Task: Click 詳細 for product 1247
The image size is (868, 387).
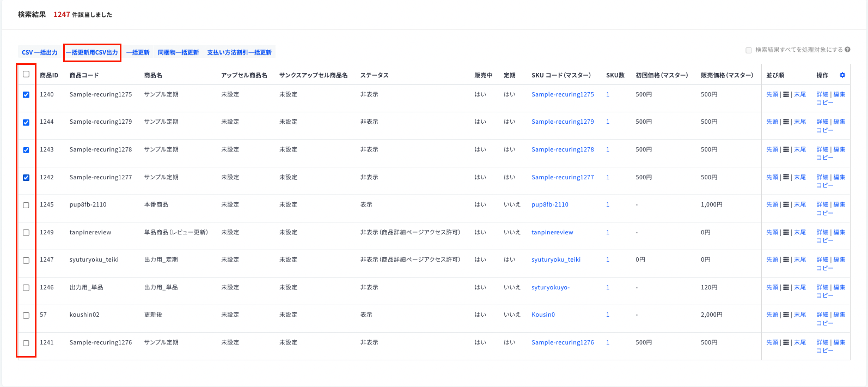Action: (822, 259)
